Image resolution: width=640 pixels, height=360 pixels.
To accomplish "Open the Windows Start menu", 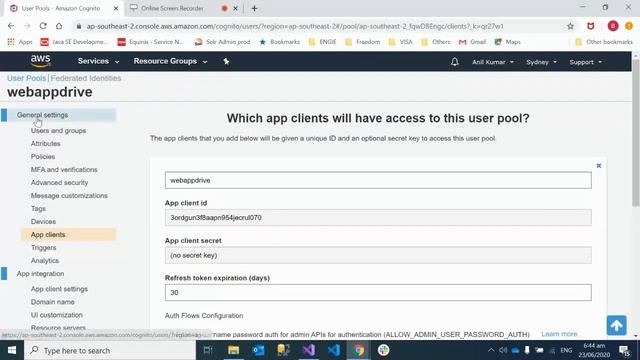I will pos(12,350).
